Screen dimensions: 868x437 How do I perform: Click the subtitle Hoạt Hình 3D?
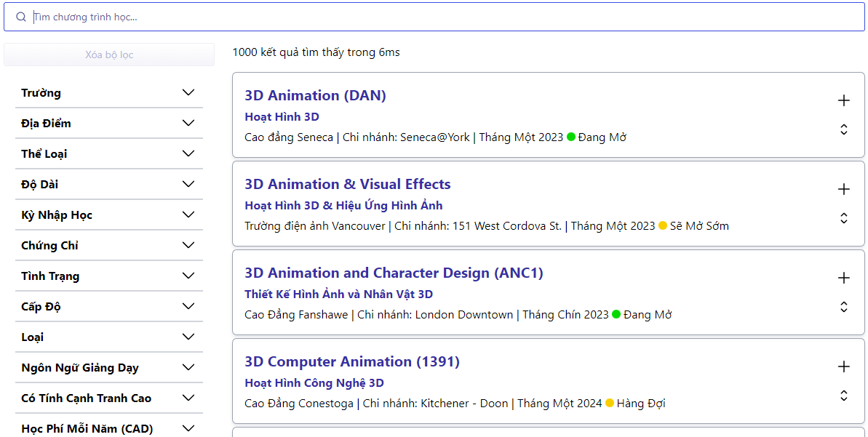pos(282,117)
